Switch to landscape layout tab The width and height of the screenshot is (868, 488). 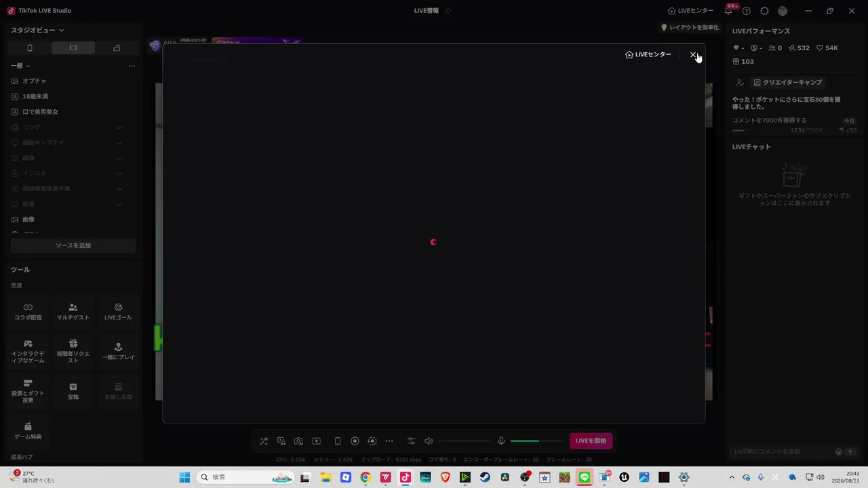(73, 48)
